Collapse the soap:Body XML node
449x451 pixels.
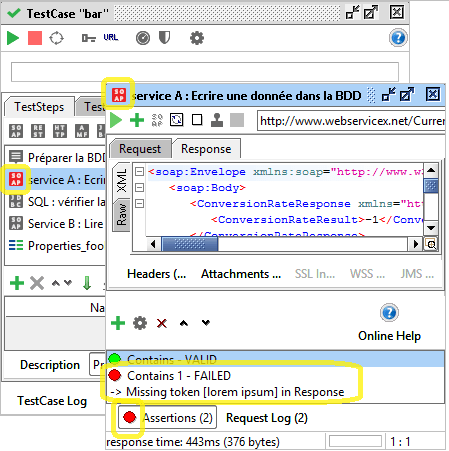[x=139, y=188]
